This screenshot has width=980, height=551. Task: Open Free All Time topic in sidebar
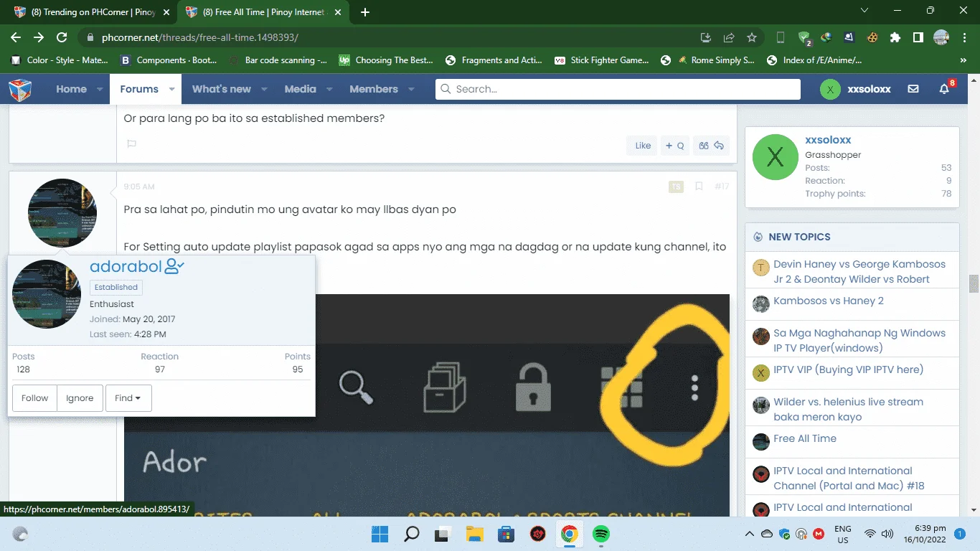click(x=805, y=438)
